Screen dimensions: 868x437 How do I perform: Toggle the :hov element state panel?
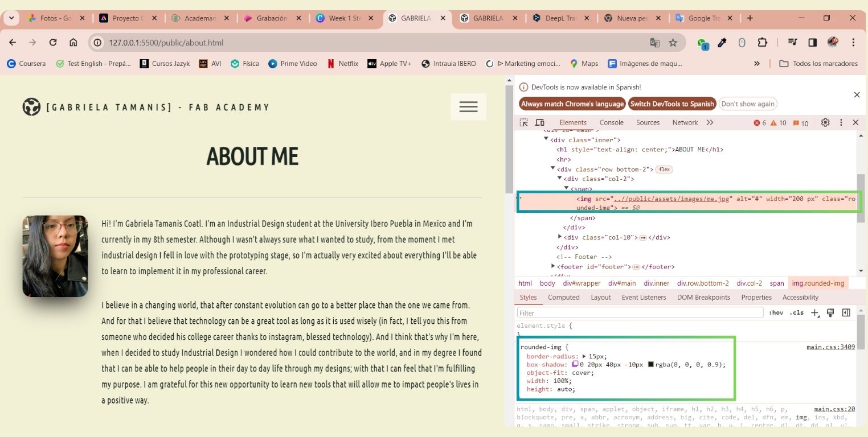(776, 312)
